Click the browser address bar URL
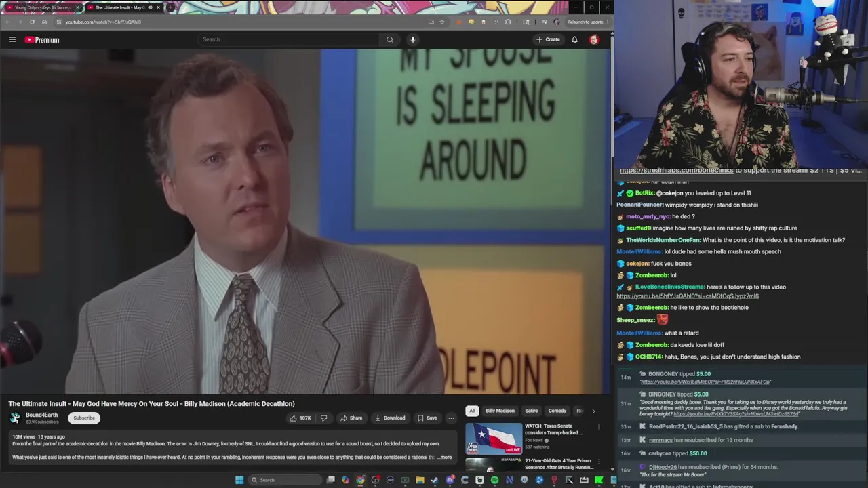Viewport: 868px width, 488px height. coord(103,22)
